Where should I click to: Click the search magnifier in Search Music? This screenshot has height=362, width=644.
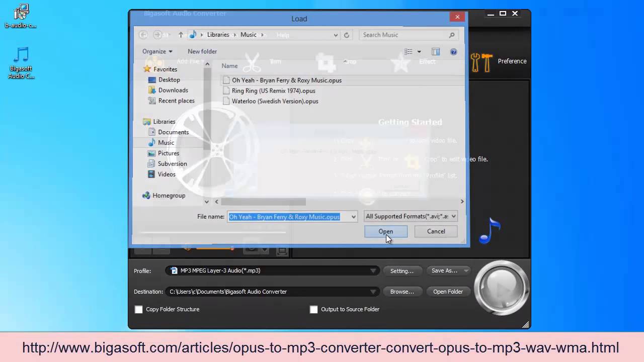452,35
